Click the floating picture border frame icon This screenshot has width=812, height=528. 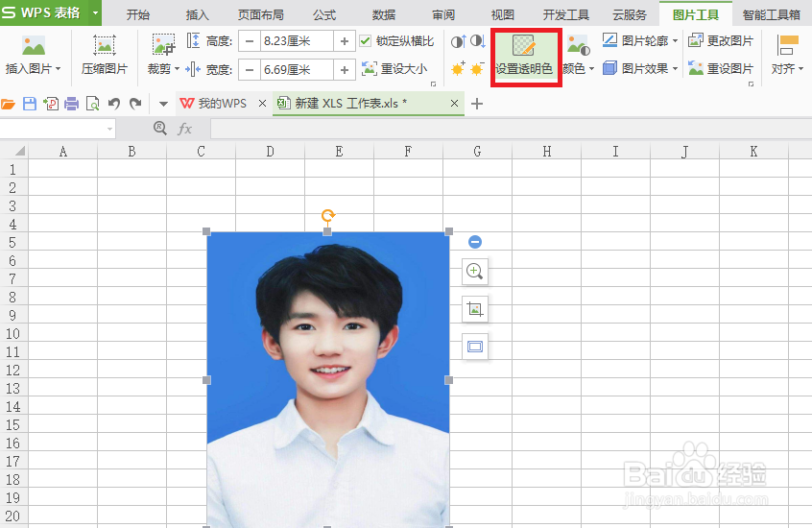click(x=475, y=347)
